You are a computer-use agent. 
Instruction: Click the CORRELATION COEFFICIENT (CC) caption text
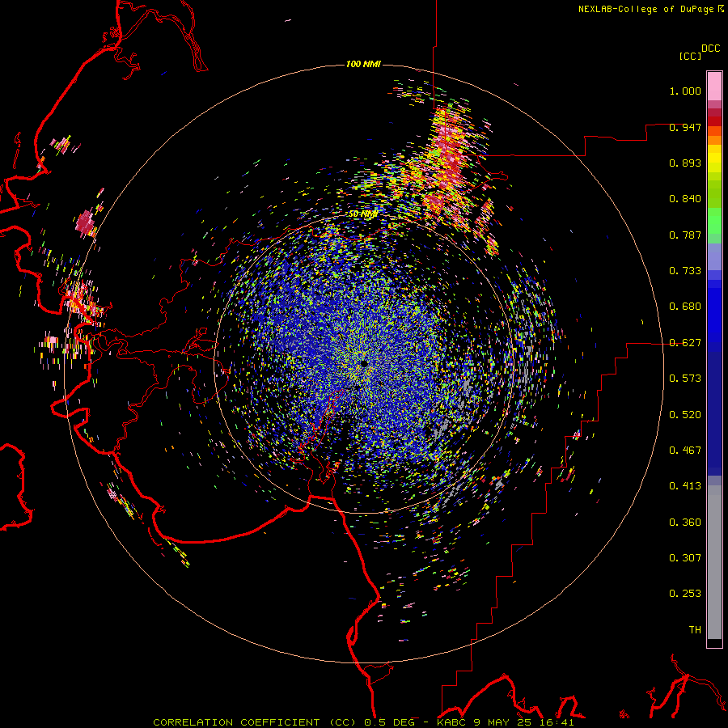[x=255, y=722]
